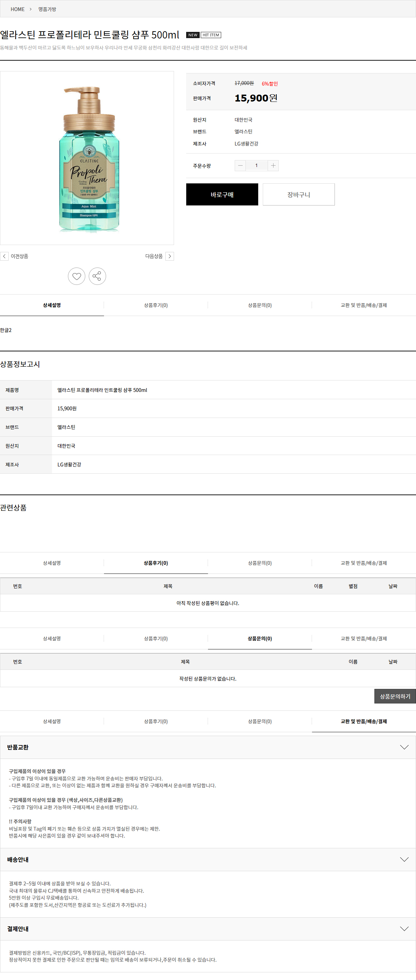Go to HOME breadcrumb link
416x980 pixels.
pyautogui.click(x=18, y=9)
